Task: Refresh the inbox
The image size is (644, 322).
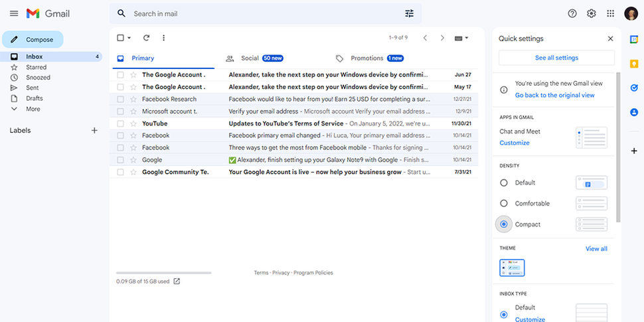Action: 146,38
